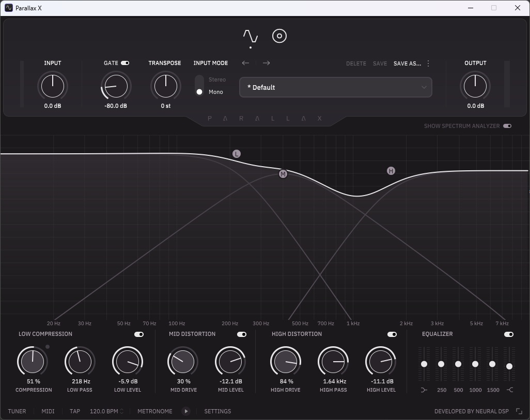This screenshot has width=530, height=420.
Task: Select Mono input mode
Action: point(215,92)
